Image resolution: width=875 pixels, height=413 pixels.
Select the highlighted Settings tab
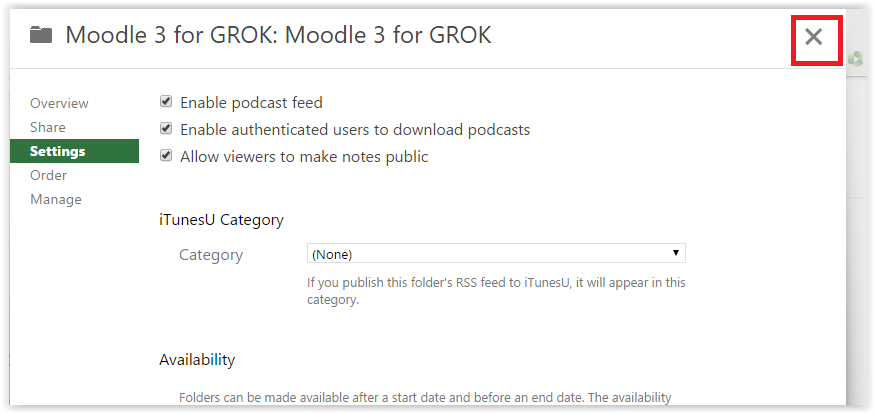(74, 151)
